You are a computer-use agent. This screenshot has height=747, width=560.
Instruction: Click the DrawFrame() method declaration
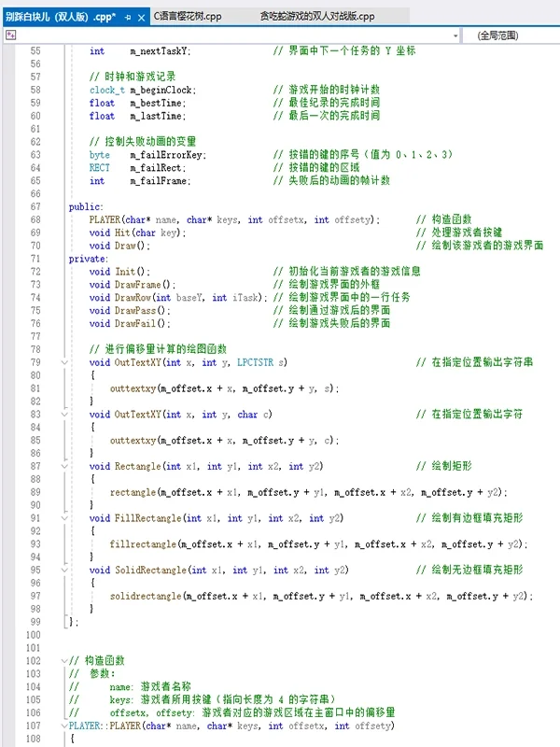point(133,285)
